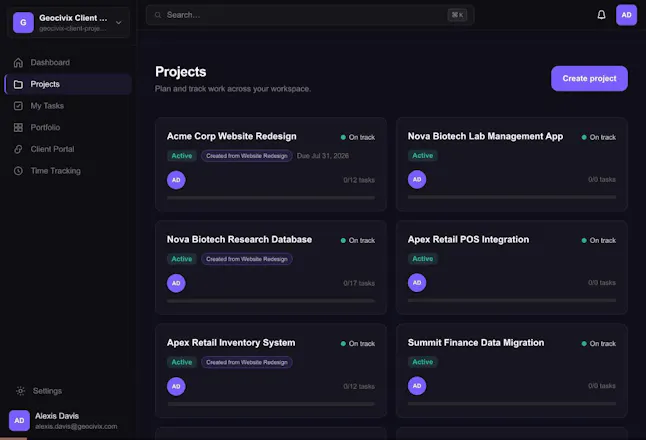The width and height of the screenshot is (646, 440).
Task: Click the G workspace logo
Action: coord(23,22)
